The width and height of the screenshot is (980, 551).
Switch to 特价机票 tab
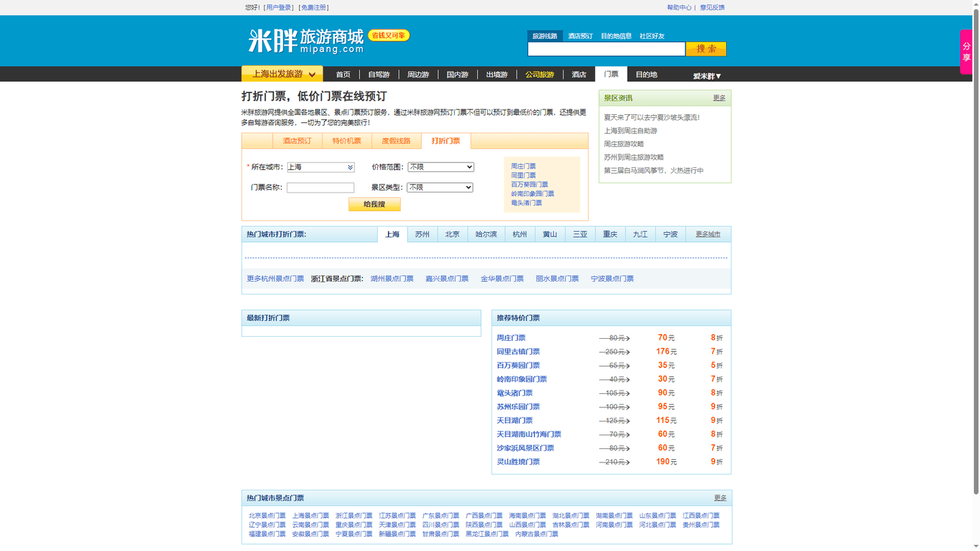point(346,141)
